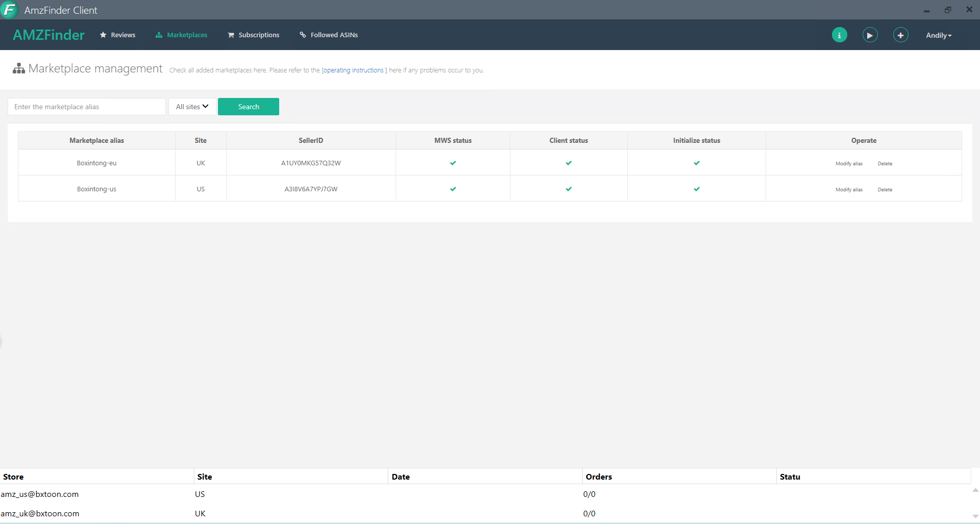The height and width of the screenshot is (526, 980).
Task: Open the Marketplaces menu item
Action: [x=182, y=35]
